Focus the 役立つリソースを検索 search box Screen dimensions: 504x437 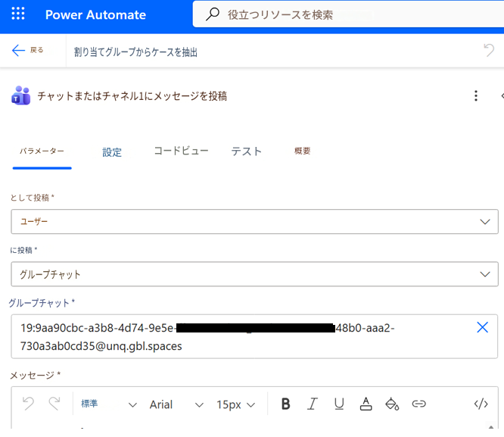(x=348, y=14)
